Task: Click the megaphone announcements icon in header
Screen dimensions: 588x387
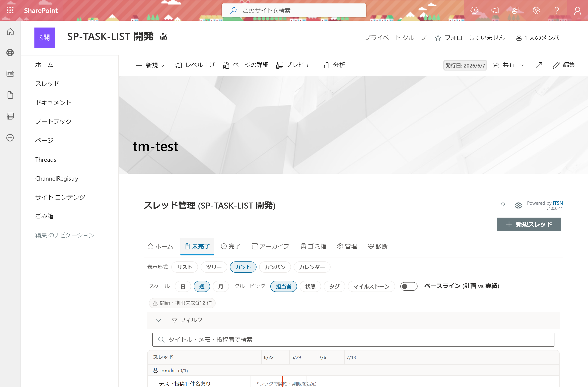Action: [x=495, y=10]
